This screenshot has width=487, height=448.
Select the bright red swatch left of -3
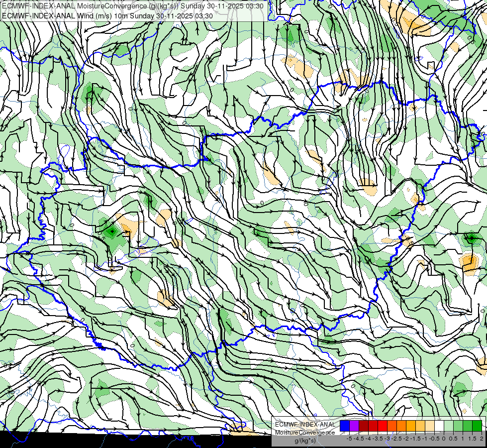383,426
